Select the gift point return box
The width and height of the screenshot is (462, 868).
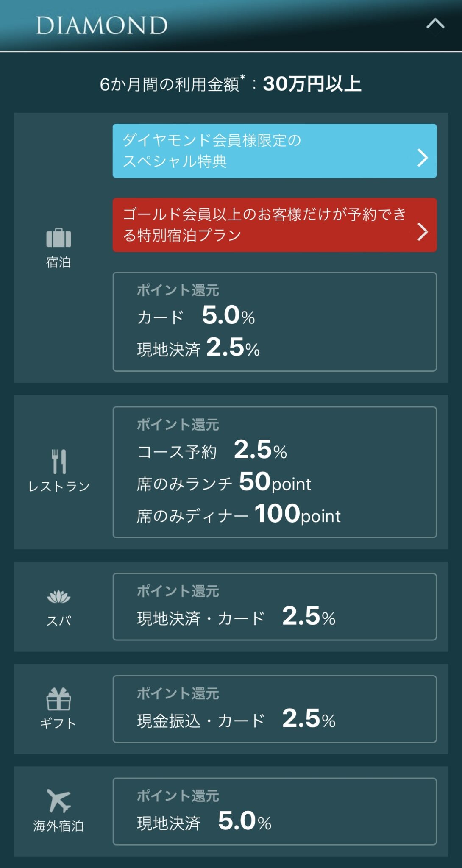[274, 709]
